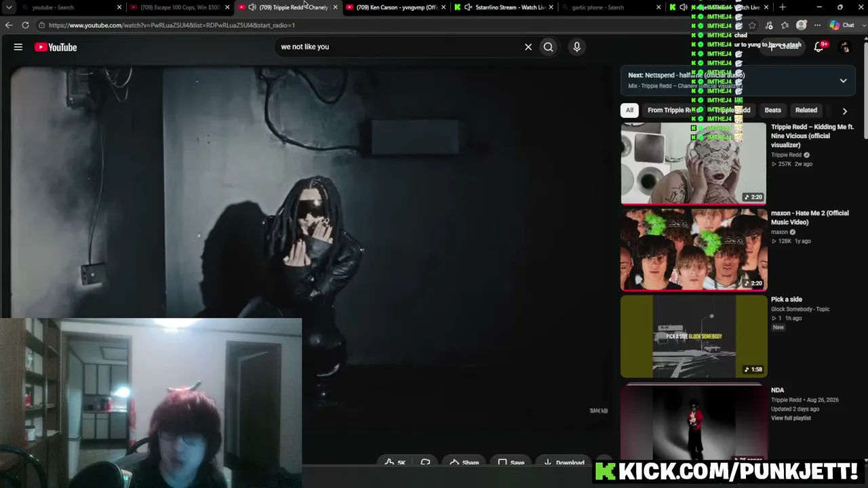Open a new browser tab

tap(783, 7)
